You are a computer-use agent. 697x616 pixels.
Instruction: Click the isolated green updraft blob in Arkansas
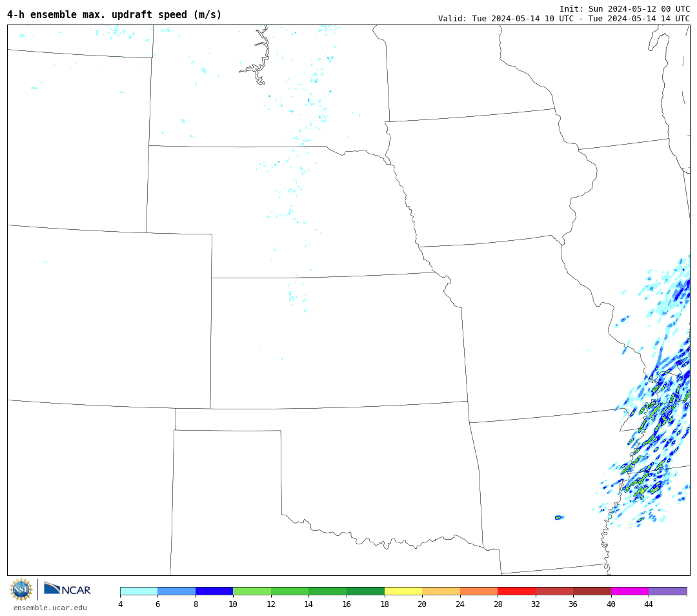point(559,517)
